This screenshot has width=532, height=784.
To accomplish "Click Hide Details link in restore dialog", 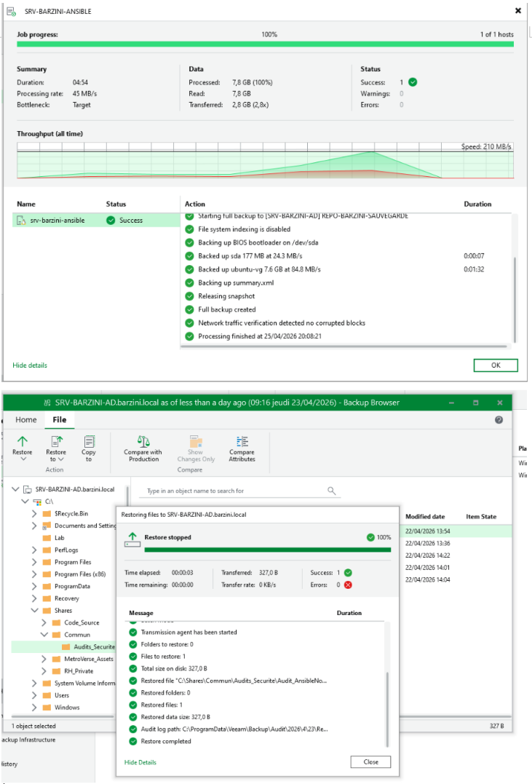I will (x=140, y=762).
